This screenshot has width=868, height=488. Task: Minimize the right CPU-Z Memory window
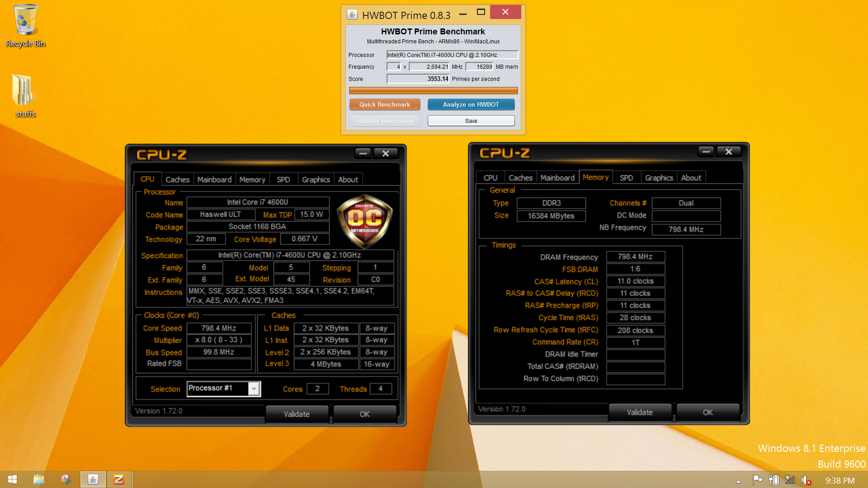(x=706, y=152)
